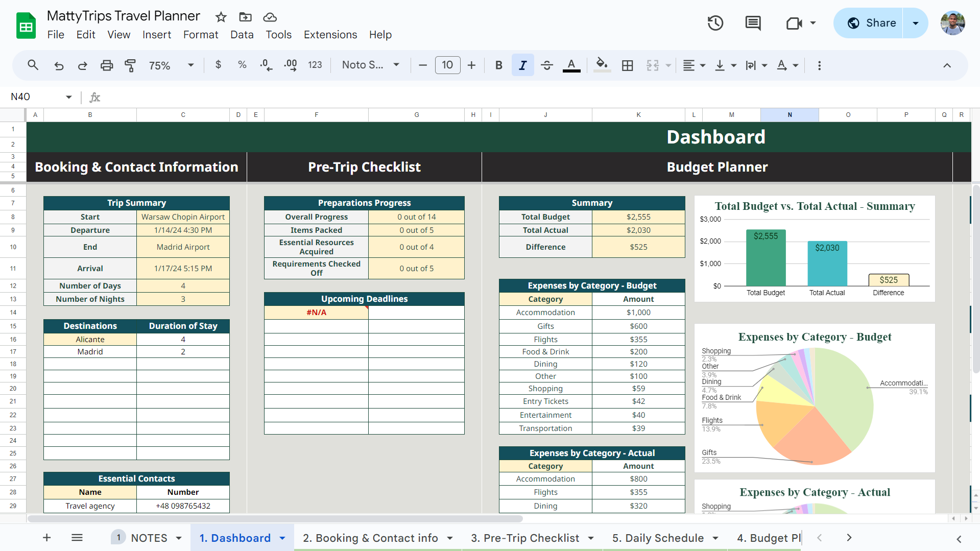Switch to Booking & Contact info tab

(x=370, y=538)
